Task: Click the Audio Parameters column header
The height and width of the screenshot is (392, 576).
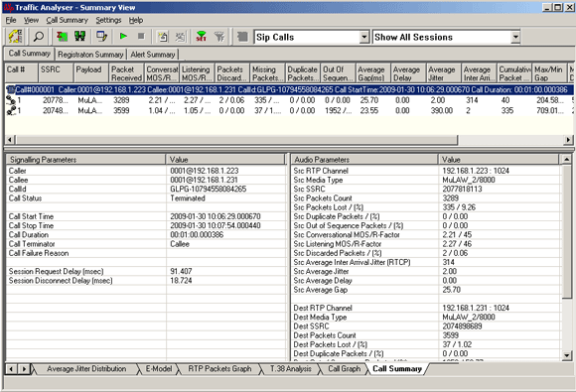Action: pyautogui.click(x=364, y=160)
